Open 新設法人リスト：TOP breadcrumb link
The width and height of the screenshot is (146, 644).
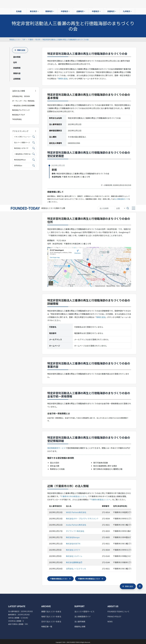tap(18, 39)
